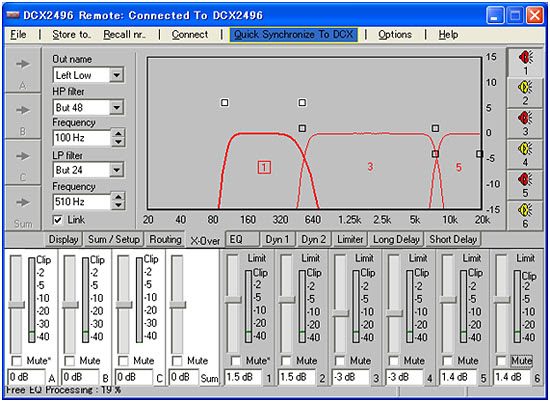The width and height of the screenshot is (550, 402).
Task: Click the output 5 gain field 1.4 dB
Action: click(458, 377)
